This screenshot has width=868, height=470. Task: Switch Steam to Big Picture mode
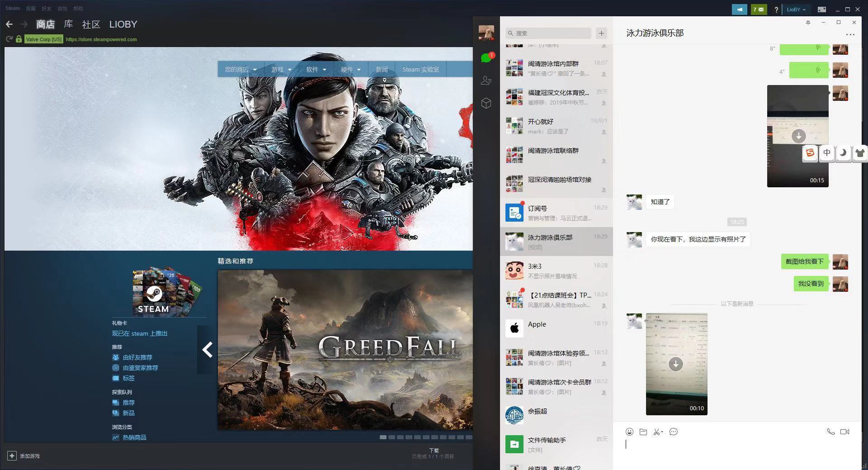coord(822,9)
